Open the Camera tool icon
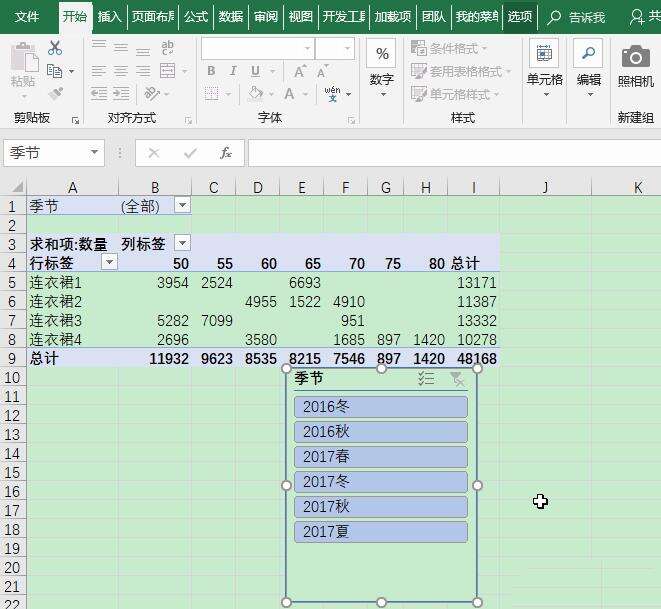661x609 pixels. pyautogui.click(x=635, y=57)
